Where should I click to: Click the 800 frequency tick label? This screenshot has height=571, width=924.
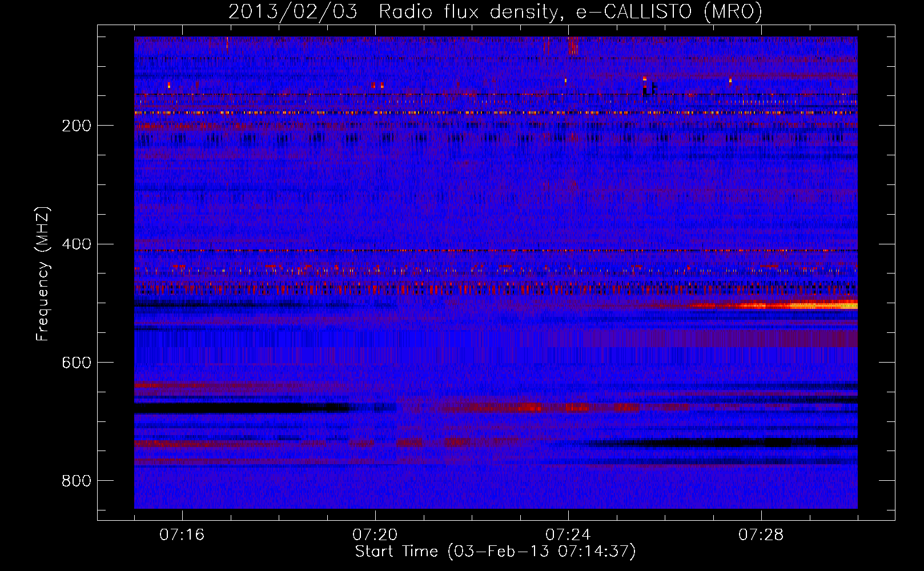77,481
